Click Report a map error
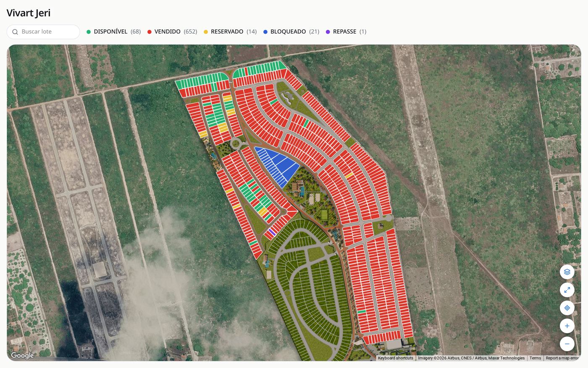 coord(562,358)
